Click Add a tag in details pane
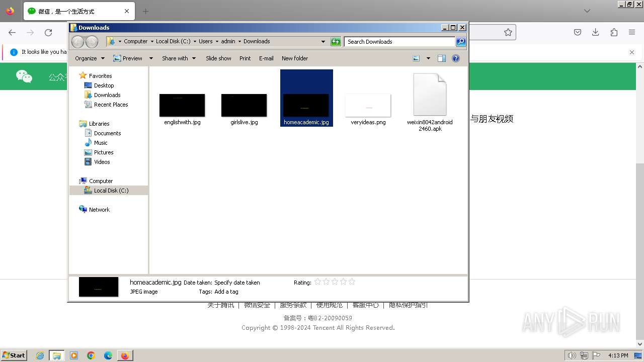The height and width of the screenshot is (362, 644). 226,292
